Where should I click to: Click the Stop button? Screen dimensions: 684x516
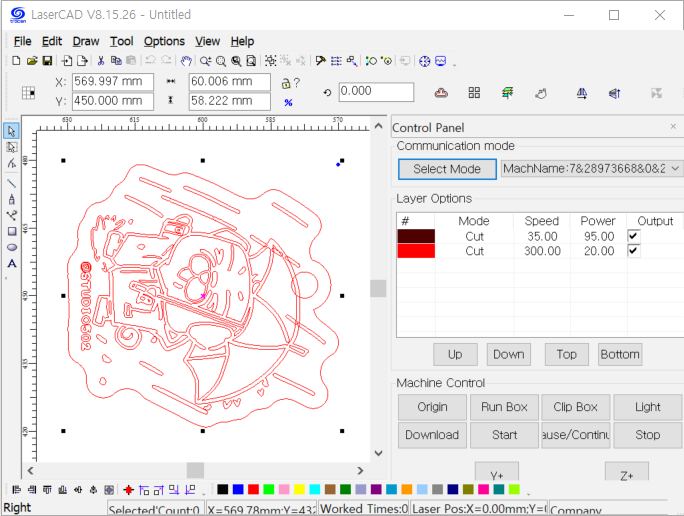pyautogui.click(x=647, y=435)
